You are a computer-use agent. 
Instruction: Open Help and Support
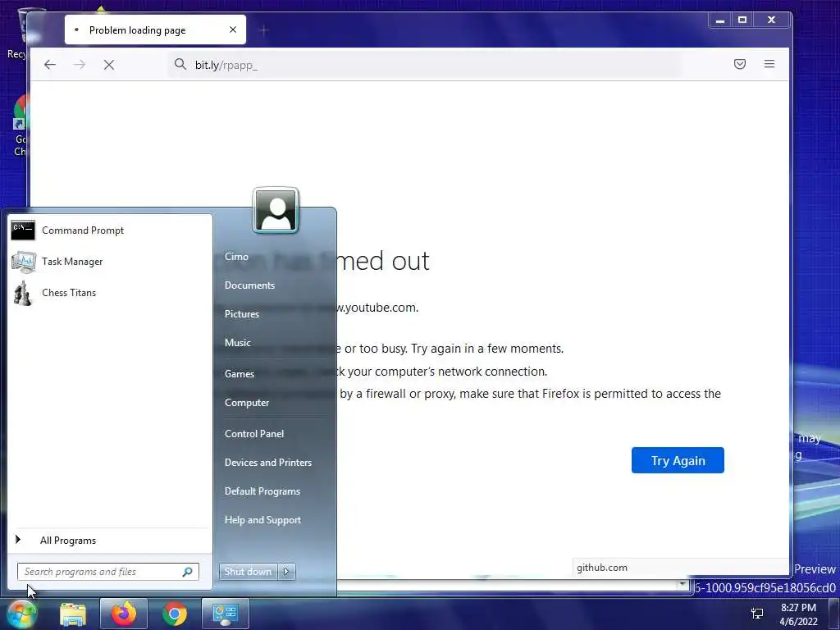(262, 520)
